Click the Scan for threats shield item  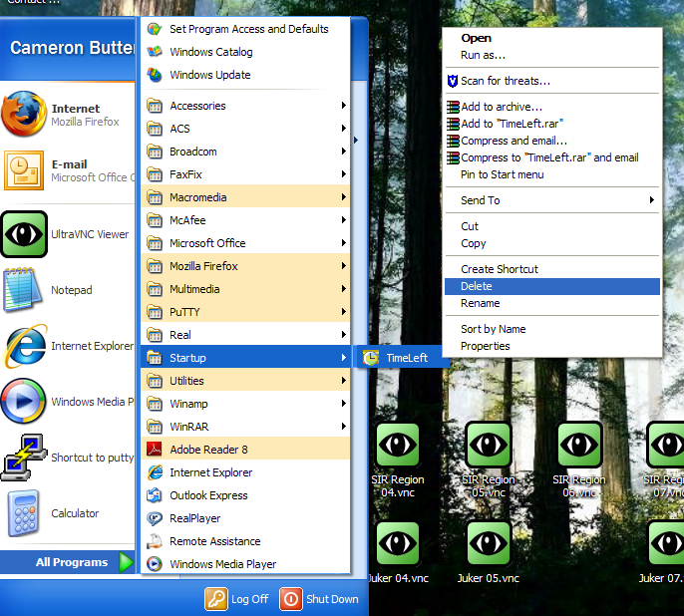point(551,81)
